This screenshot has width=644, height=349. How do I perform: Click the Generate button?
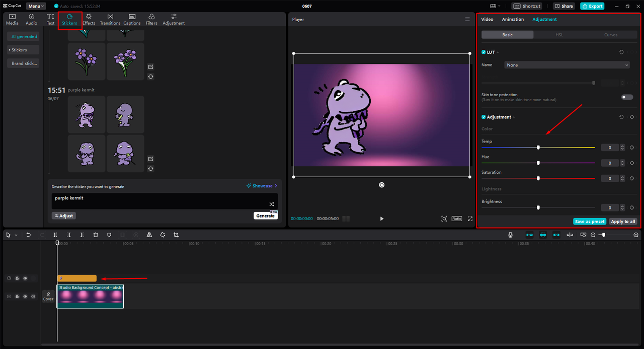265,216
